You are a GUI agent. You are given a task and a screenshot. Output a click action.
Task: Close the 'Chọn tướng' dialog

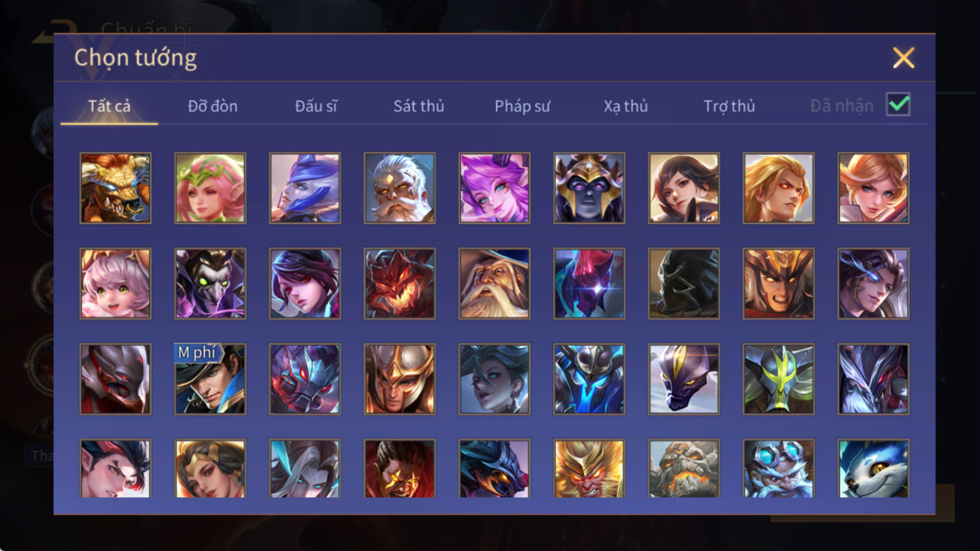click(x=903, y=58)
